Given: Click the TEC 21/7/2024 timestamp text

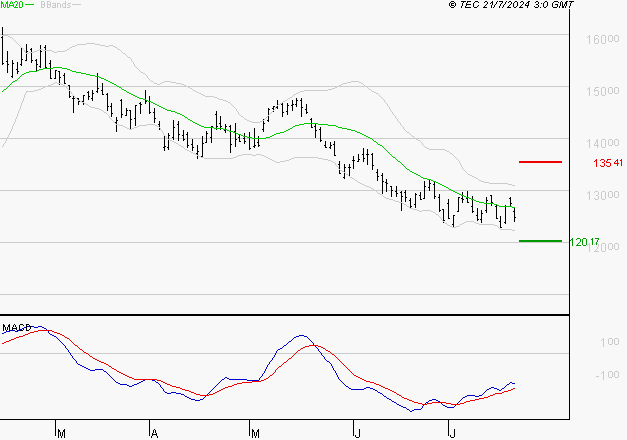Looking at the screenshot, I should point(511,5).
